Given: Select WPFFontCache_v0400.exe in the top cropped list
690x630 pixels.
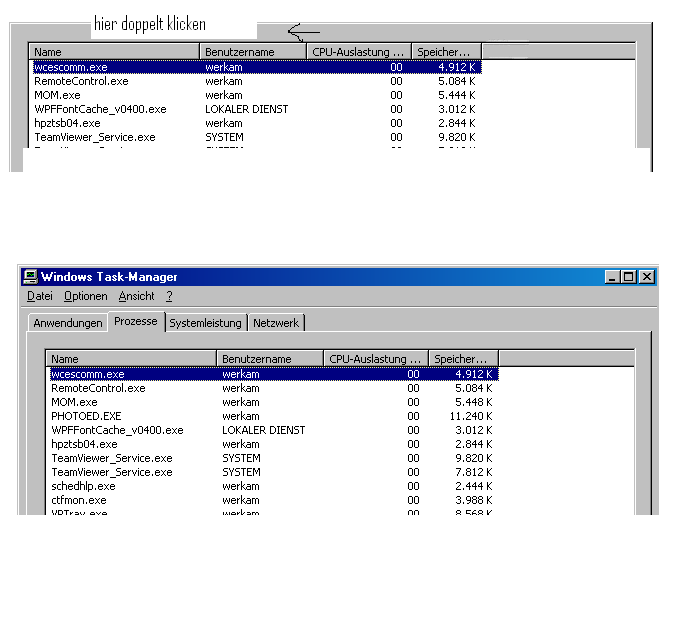Looking at the screenshot, I should [255, 109].
